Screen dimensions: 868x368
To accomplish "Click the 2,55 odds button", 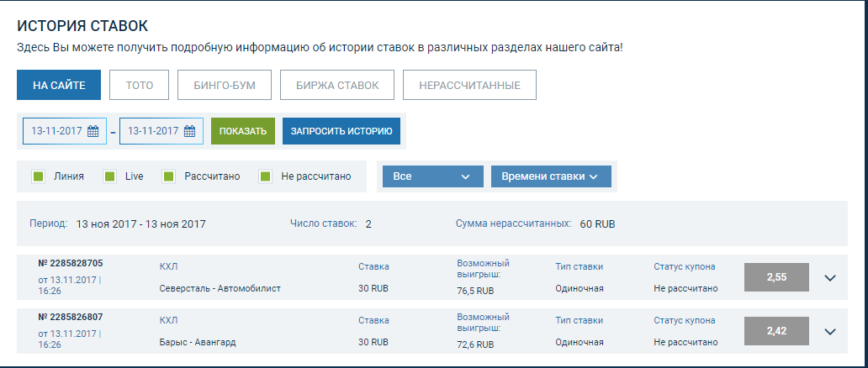I will [776, 277].
